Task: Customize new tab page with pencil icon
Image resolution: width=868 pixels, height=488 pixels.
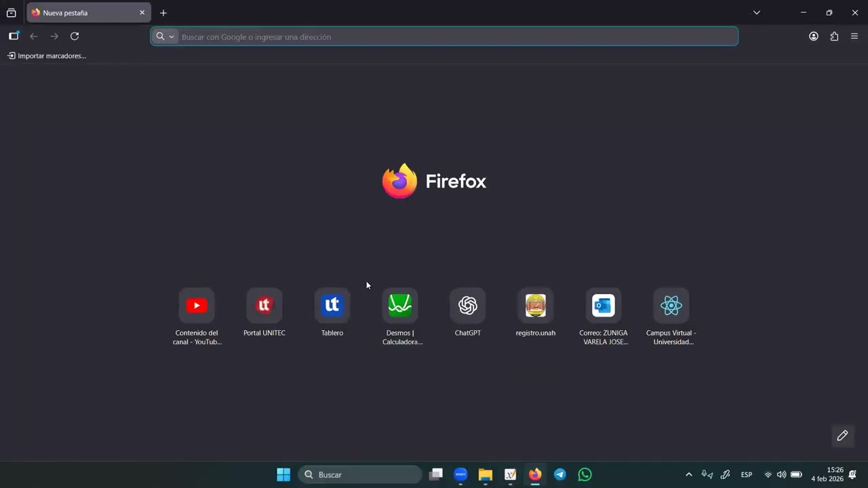Action: click(x=842, y=436)
